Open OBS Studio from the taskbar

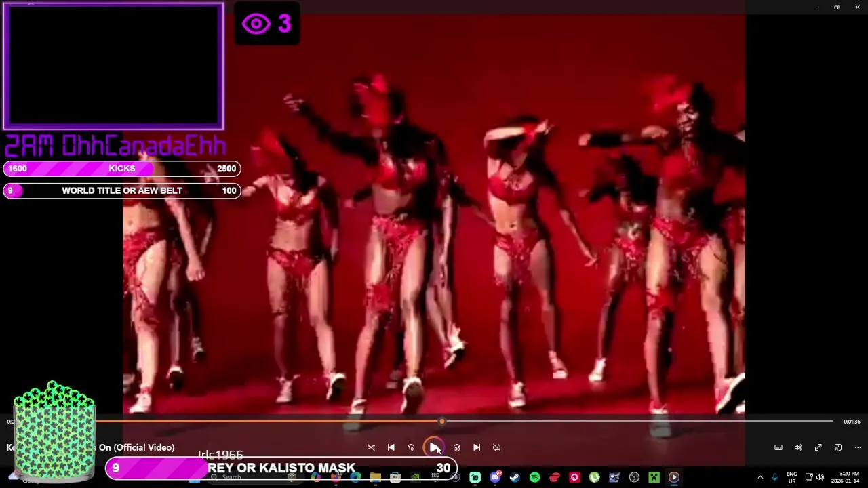(x=634, y=477)
